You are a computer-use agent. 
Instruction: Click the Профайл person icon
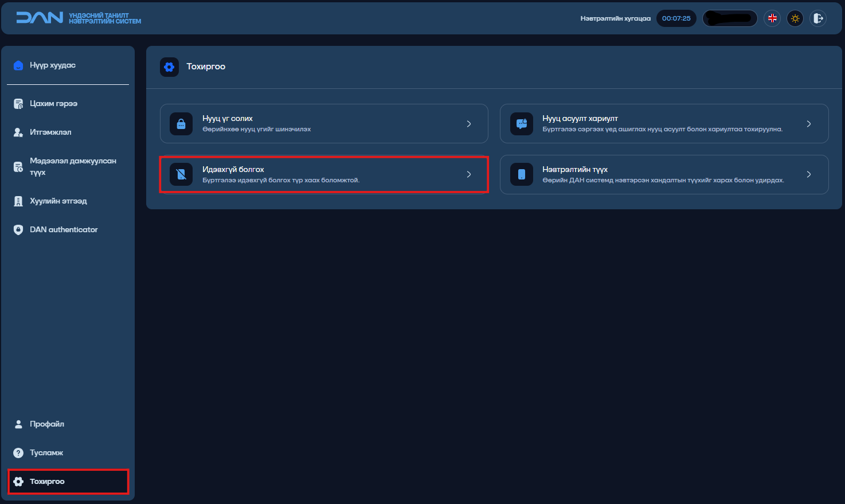click(x=18, y=424)
